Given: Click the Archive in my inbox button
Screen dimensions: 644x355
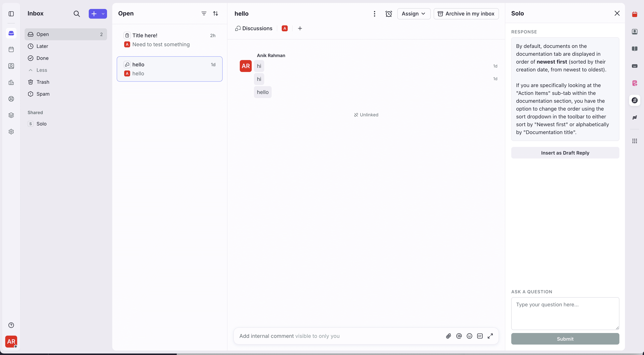Looking at the screenshot, I should [x=466, y=14].
